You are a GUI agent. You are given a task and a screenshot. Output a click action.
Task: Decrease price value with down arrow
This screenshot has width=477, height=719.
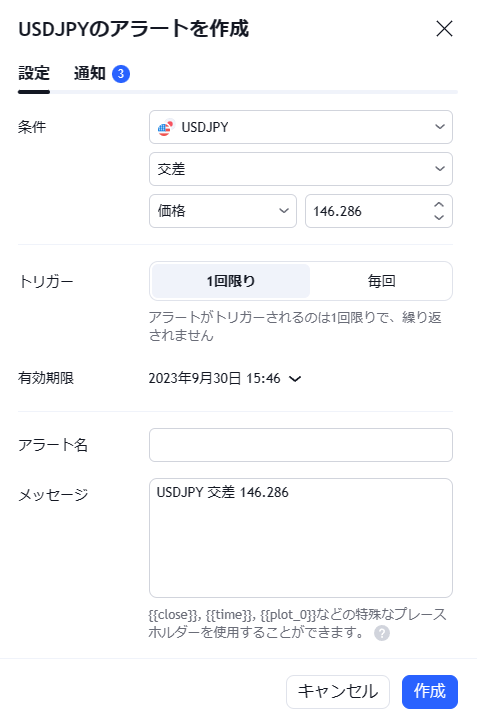pyautogui.click(x=439, y=217)
